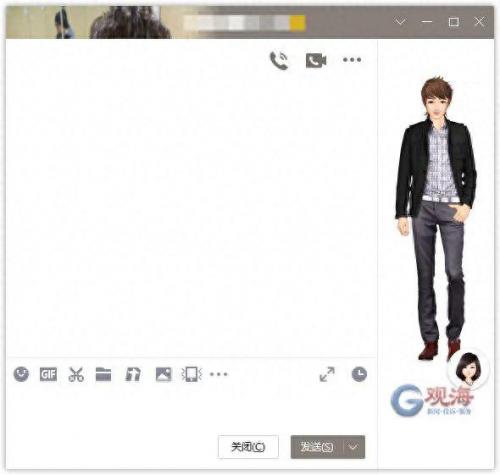Open send options dropdown arrow
The image size is (500, 475).
(353, 447)
